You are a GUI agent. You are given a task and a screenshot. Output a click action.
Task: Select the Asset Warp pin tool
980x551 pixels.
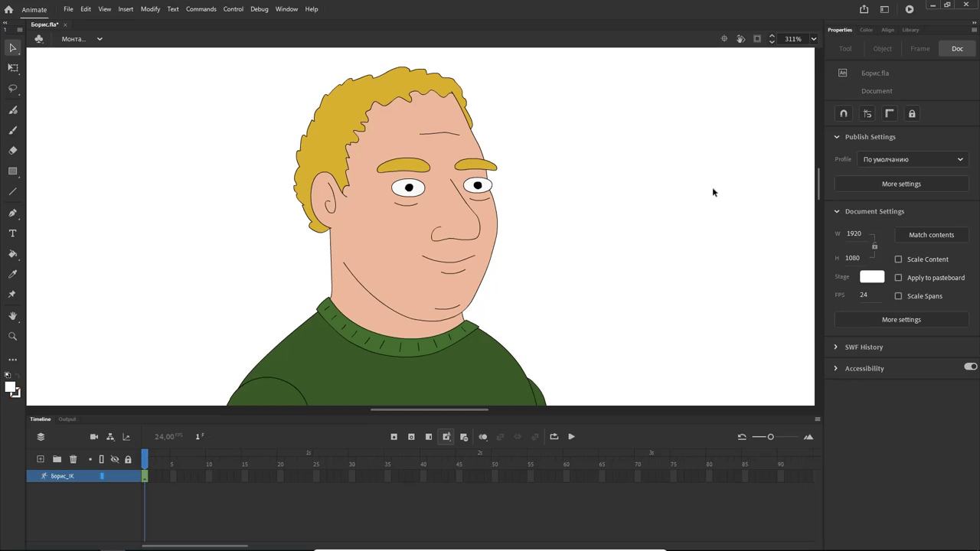point(13,295)
